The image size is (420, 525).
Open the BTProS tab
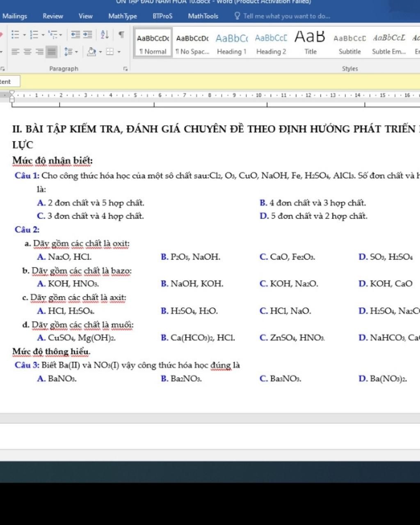tap(162, 16)
